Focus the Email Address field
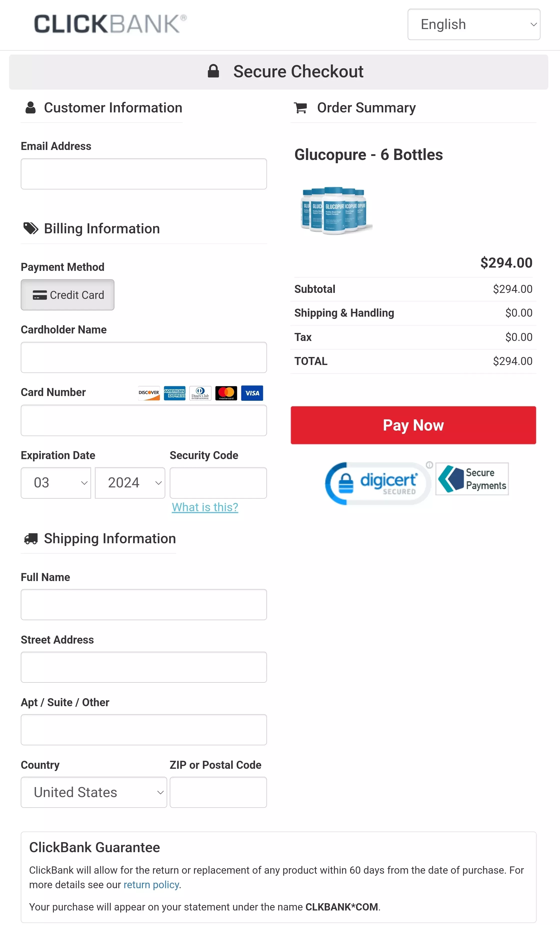Screen dimensions: 560x925 [144, 174]
